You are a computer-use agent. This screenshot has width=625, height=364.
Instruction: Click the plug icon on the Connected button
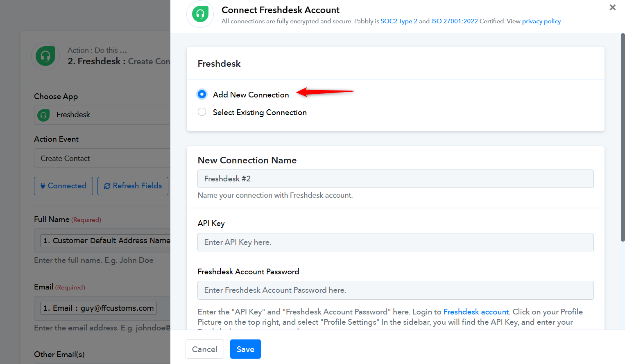pos(43,186)
